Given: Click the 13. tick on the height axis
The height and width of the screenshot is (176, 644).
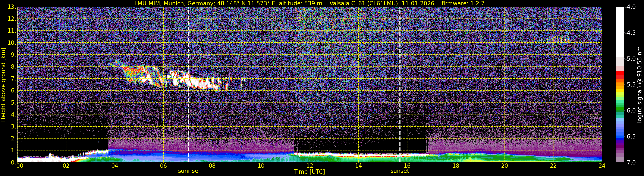Looking at the screenshot, I should tap(12, 7).
